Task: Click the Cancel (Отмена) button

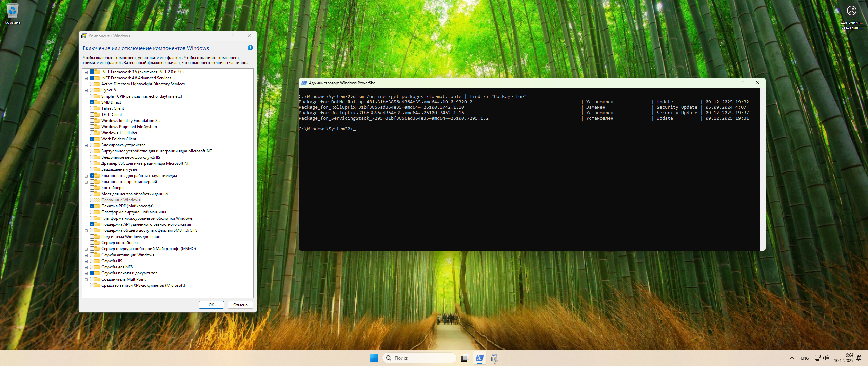Action: pyautogui.click(x=240, y=305)
